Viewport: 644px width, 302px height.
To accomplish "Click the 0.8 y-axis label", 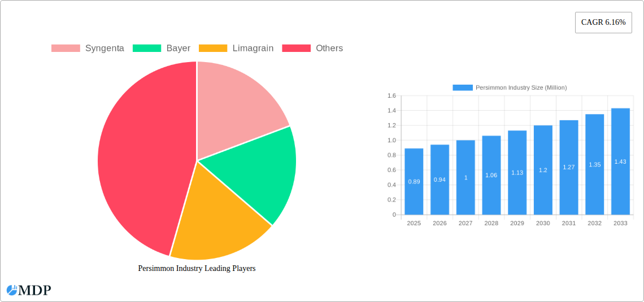I will pyautogui.click(x=392, y=155).
